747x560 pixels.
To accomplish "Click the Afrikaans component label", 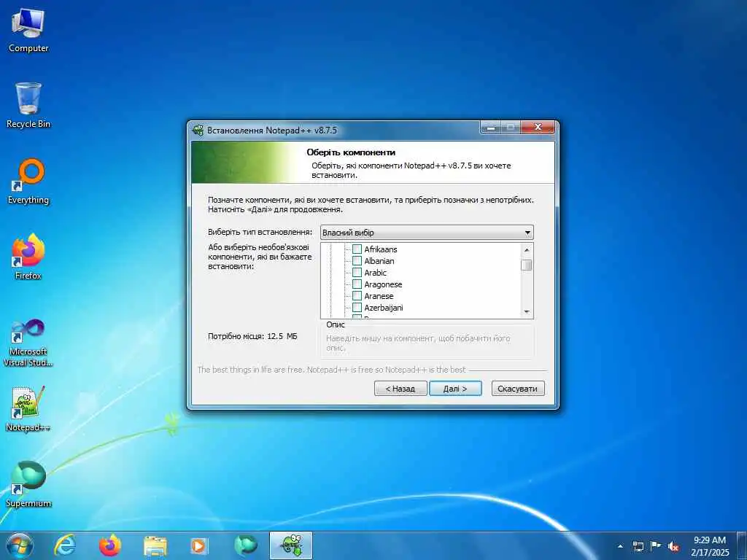I will pos(381,249).
